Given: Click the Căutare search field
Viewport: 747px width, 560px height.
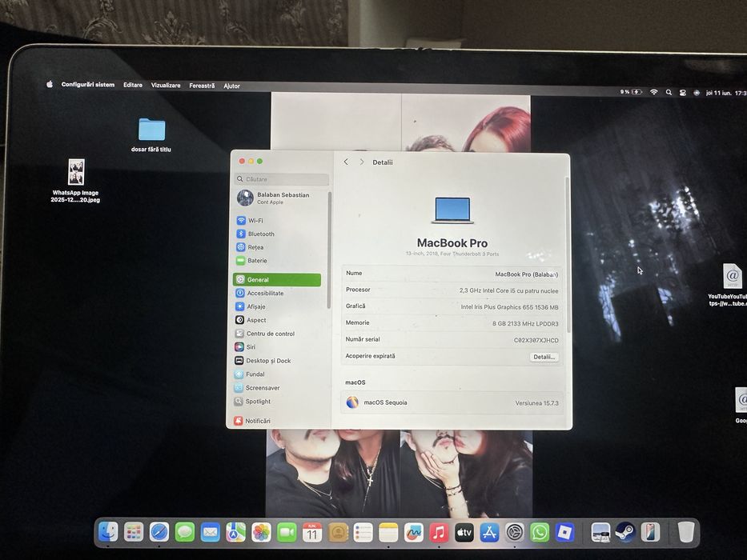Looking at the screenshot, I should [282, 179].
